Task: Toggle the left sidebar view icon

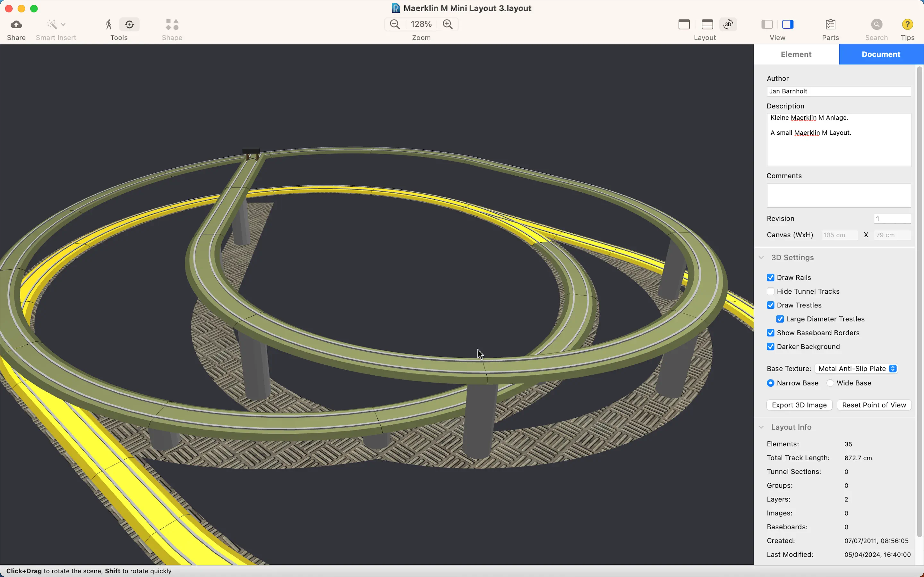Action: coord(767,24)
